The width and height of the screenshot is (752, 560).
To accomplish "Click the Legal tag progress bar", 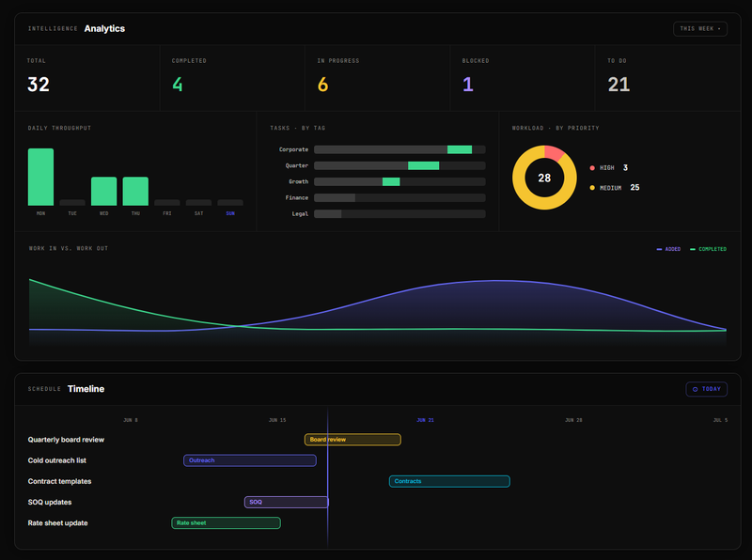I will (x=399, y=214).
